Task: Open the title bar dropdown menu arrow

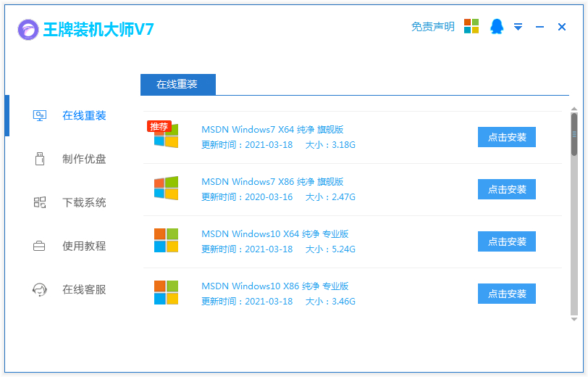Action: coord(518,27)
